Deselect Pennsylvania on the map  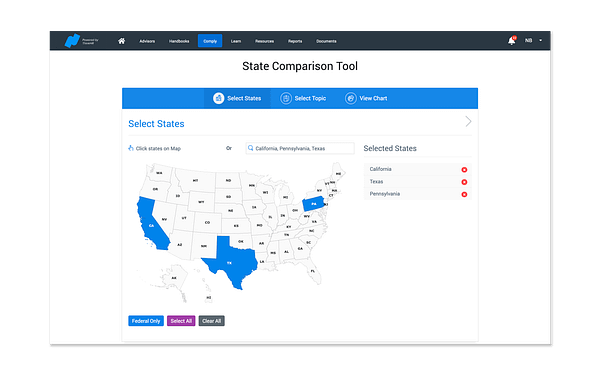(x=313, y=204)
